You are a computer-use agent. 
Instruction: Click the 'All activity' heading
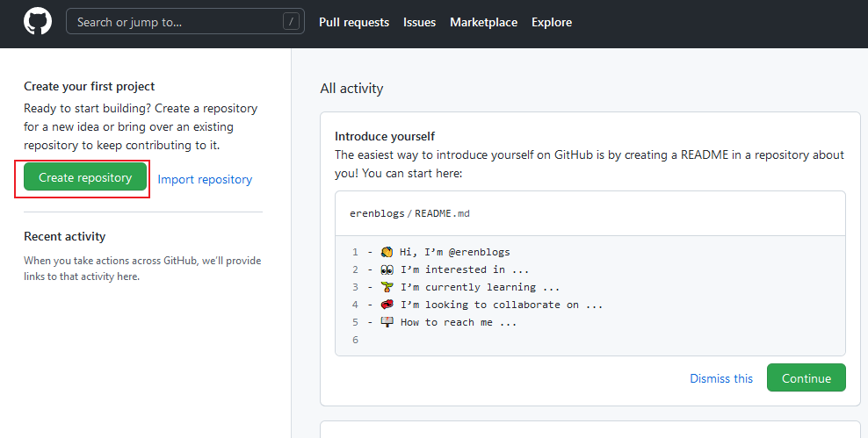351,88
